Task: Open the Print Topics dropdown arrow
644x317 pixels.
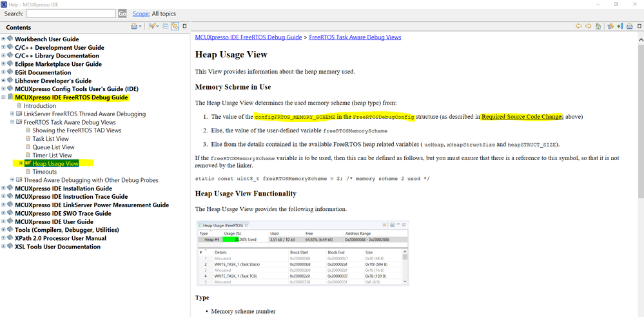Action: 140,26
